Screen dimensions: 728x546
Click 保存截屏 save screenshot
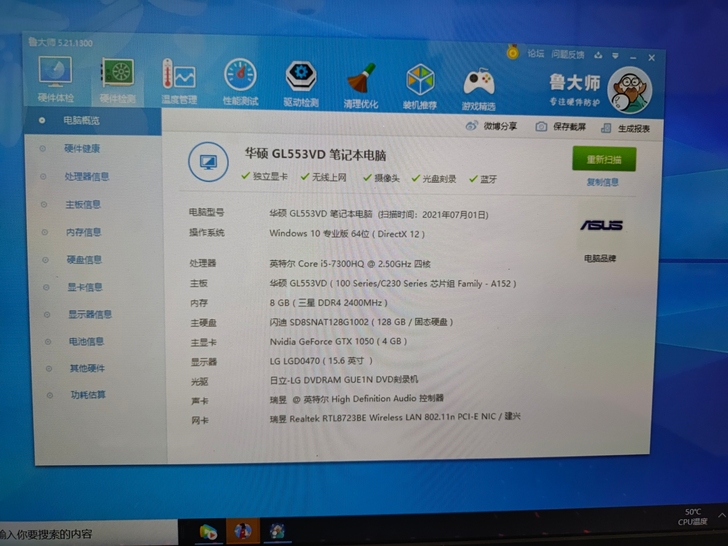tap(560, 127)
